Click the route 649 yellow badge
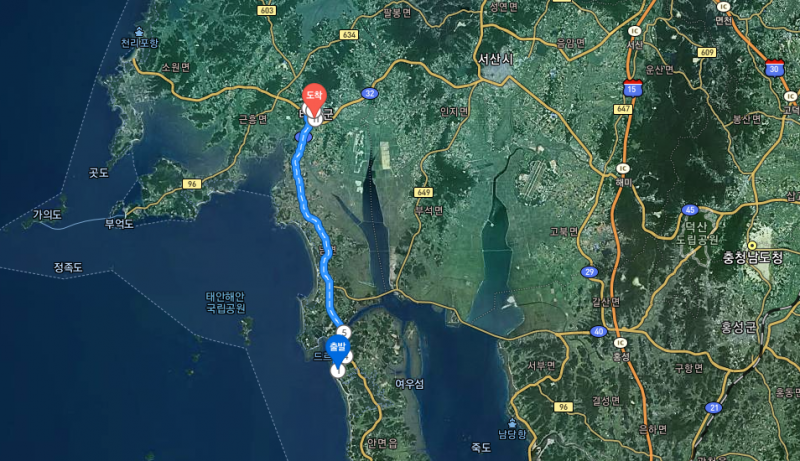Viewport: 800px width, 461px height. click(x=423, y=192)
